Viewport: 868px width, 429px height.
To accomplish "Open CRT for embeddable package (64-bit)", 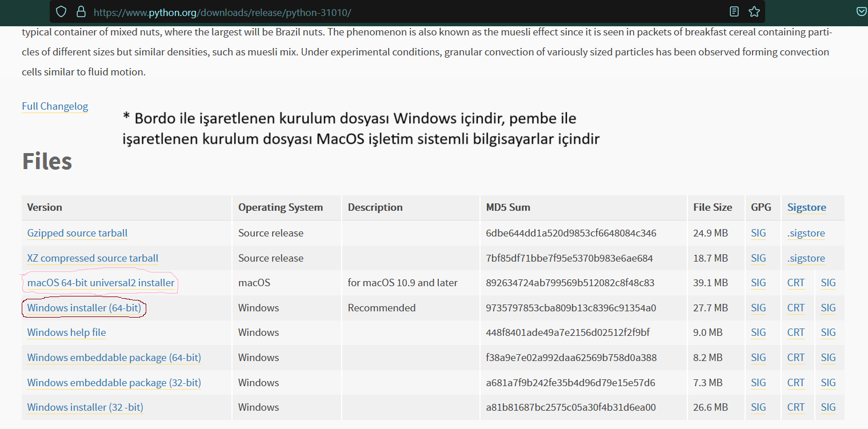I will point(795,358).
